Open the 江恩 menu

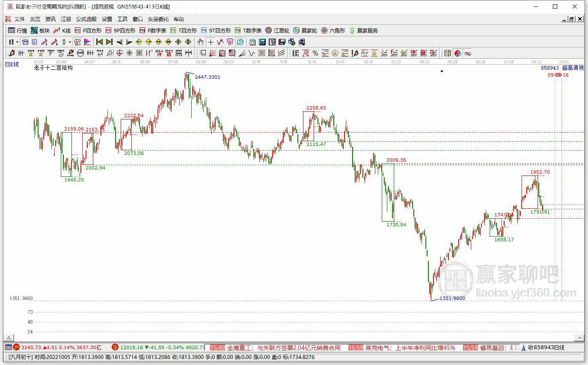tap(66, 19)
